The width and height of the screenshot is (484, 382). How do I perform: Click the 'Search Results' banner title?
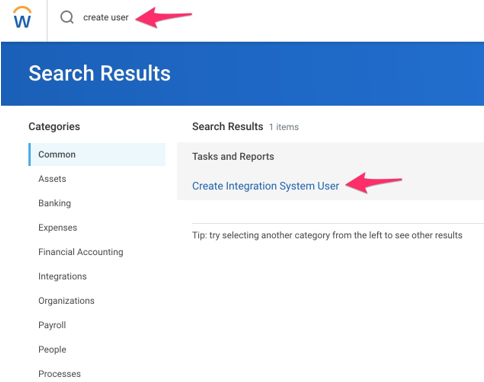point(99,73)
